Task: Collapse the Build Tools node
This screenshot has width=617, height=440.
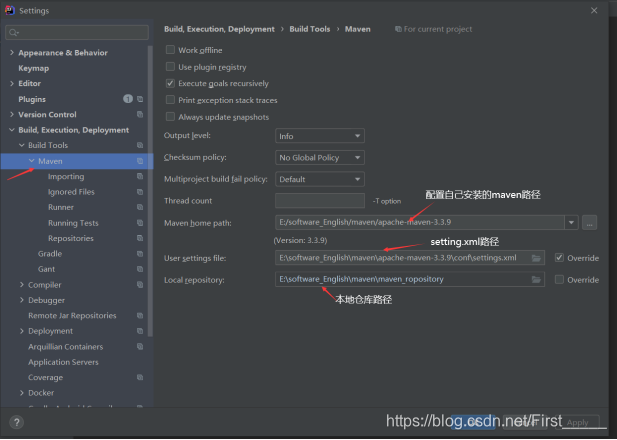Action: point(22,145)
